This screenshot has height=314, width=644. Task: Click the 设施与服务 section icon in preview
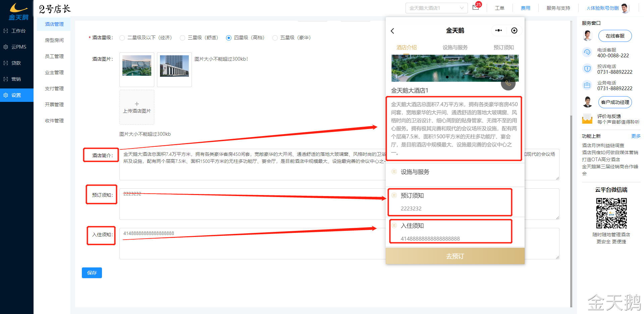click(x=394, y=172)
